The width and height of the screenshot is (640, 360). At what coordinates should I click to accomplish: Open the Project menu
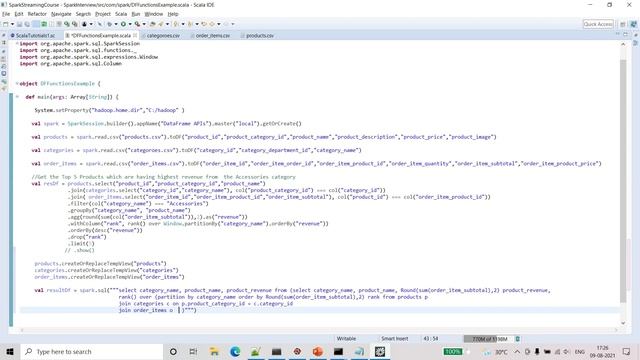[103, 14]
